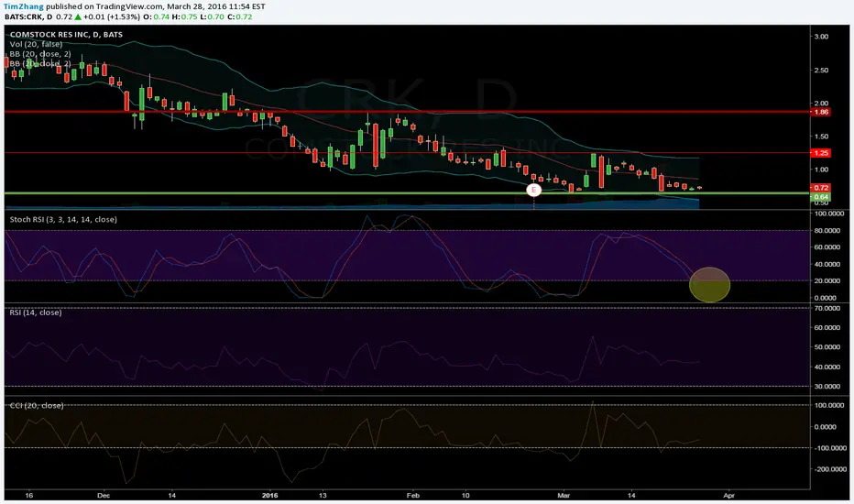Select the yellow ellipse drawing on Stoch RSI pane
The height and width of the screenshot is (504, 854).
[x=709, y=284]
